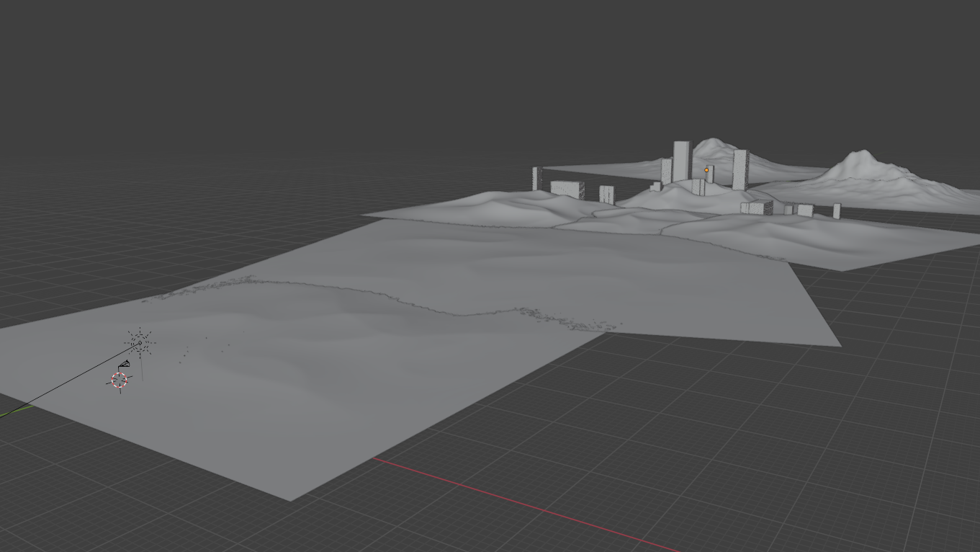The width and height of the screenshot is (980, 552).
Task: Select the tall building right of the orange dot
Action: pyautogui.click(x=740, y=170)
